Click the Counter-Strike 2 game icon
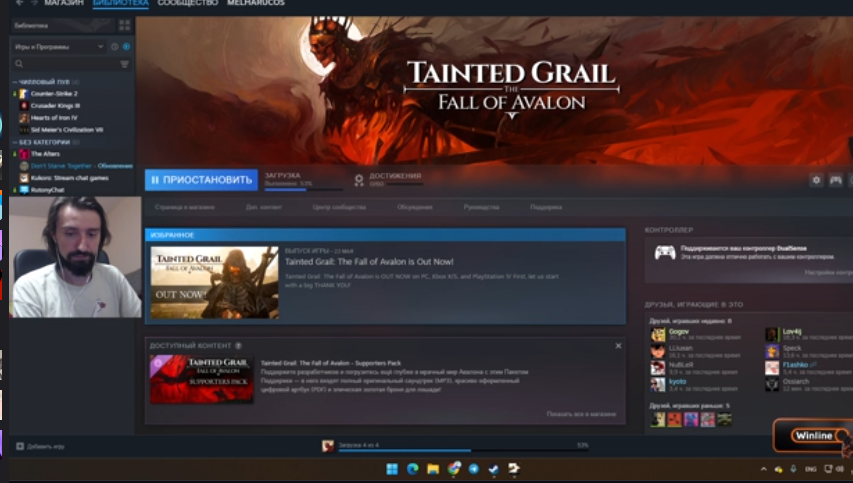 click(x=24, y=94)
